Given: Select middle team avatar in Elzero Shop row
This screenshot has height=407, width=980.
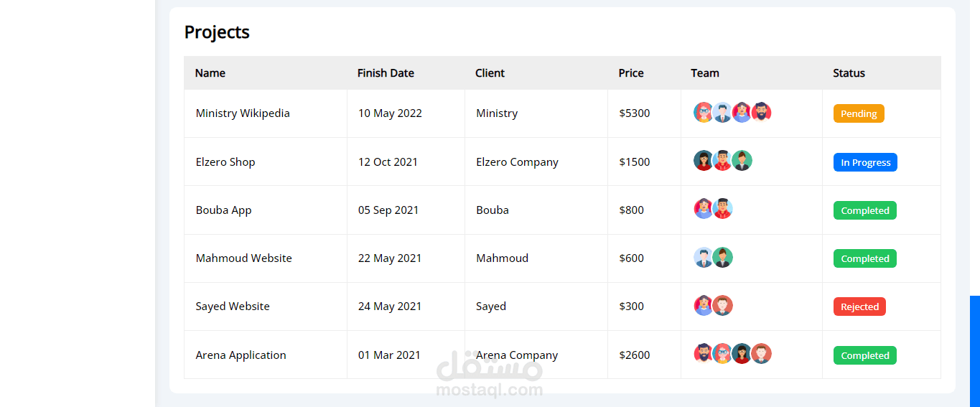Looking at the screenshot, I should (x=723, y=160).
